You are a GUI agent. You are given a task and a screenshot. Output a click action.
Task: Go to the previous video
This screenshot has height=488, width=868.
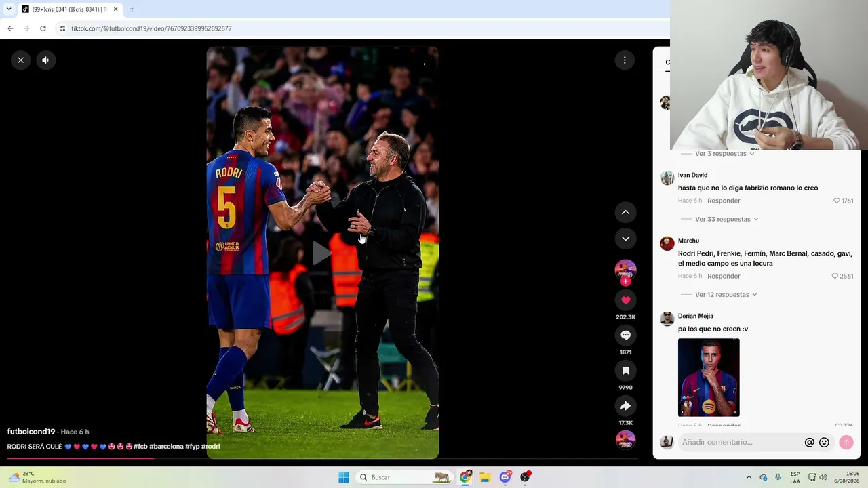tap(625, 212)
